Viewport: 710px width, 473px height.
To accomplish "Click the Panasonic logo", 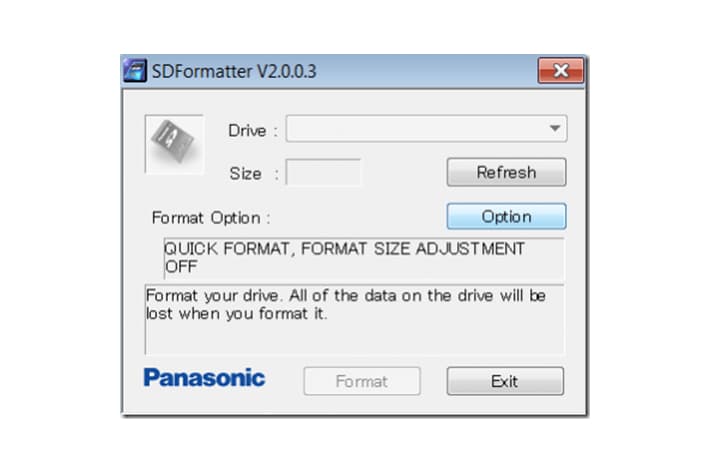I will point(204,377).
